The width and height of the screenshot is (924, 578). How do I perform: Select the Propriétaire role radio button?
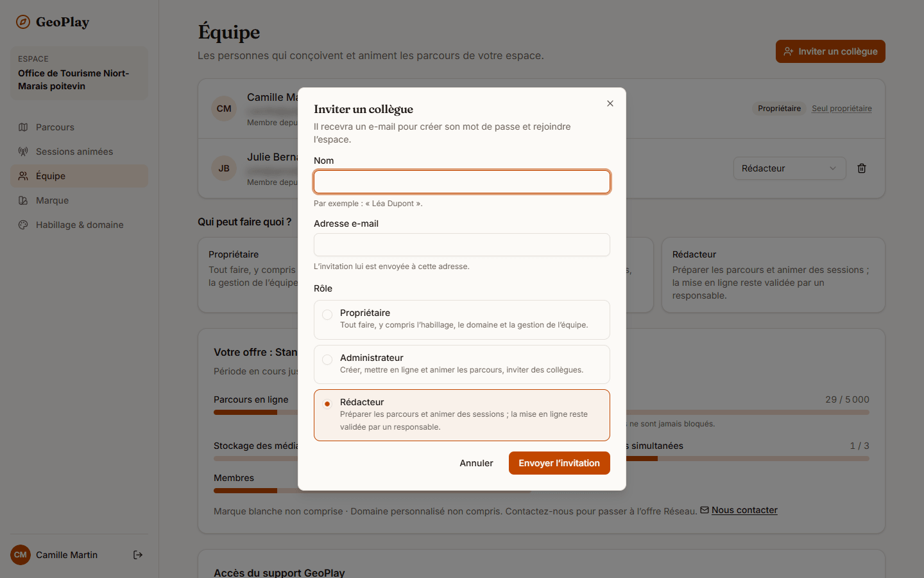[327, 315]
